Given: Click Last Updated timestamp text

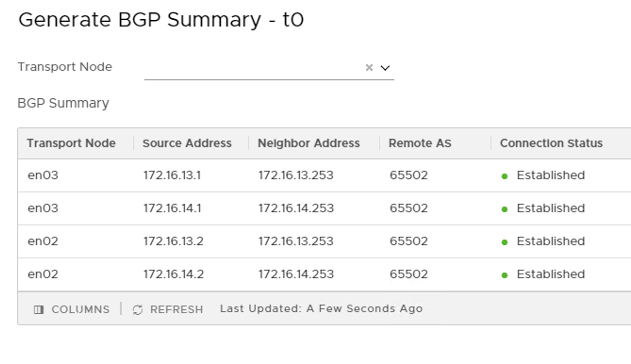Looking at the screenshot, I should 321,309.
